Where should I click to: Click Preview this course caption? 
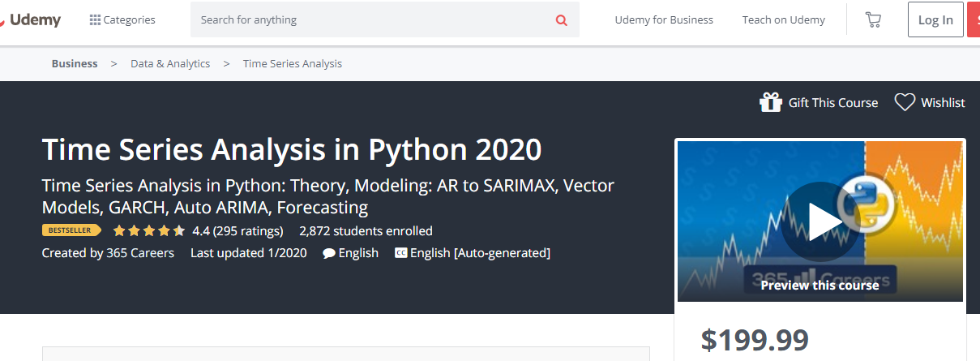coord(820,285)
